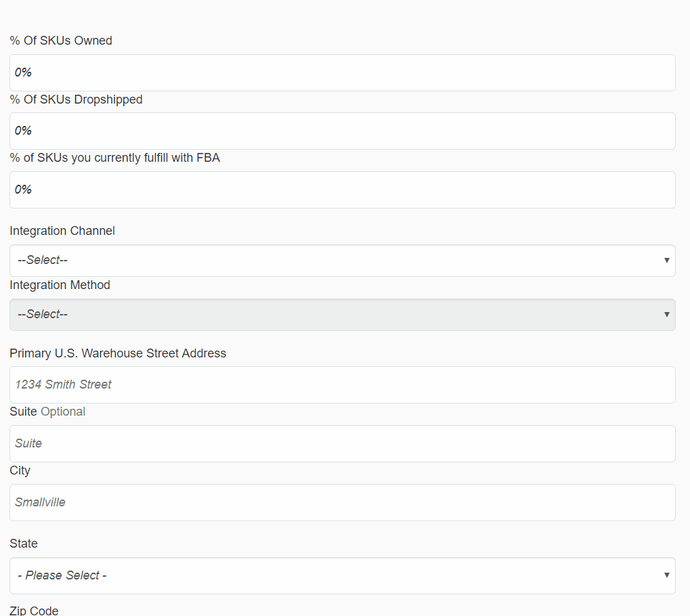The height and width of the screenshot is (616, 690).
Task: Click the 'City' label
Action: click(x=20, y=471)
